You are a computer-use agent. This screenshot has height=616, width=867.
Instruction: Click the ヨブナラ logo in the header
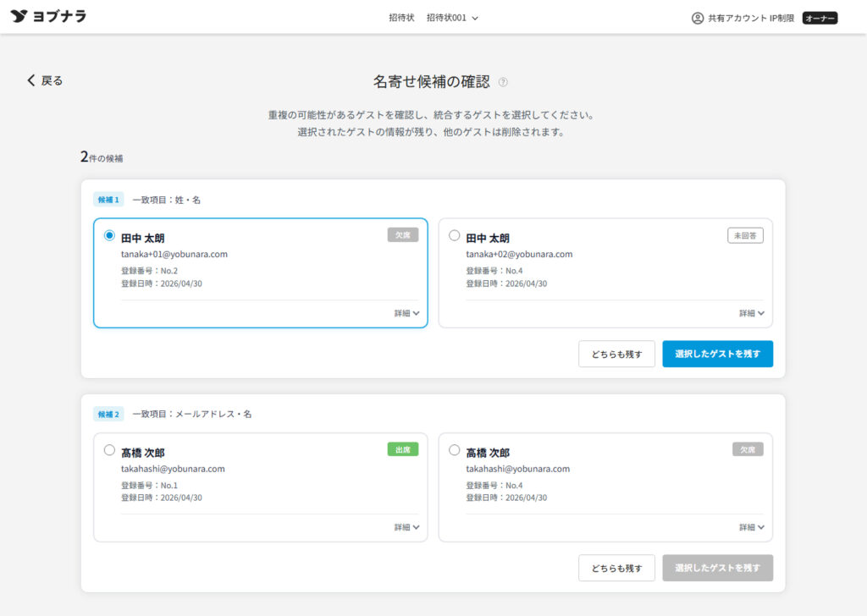[47, 16]
